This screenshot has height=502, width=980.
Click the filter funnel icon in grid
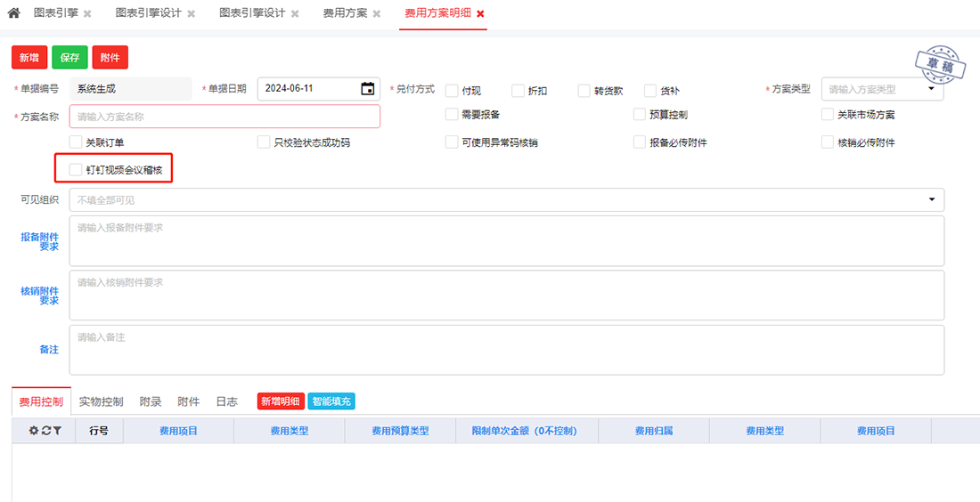tap(57, 431)
